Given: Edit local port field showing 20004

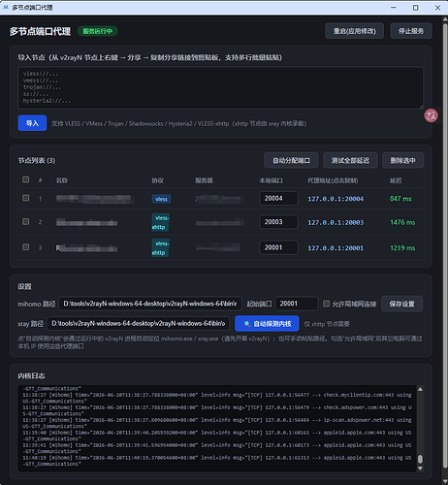Looking at the screenshot, I should 278,198.
